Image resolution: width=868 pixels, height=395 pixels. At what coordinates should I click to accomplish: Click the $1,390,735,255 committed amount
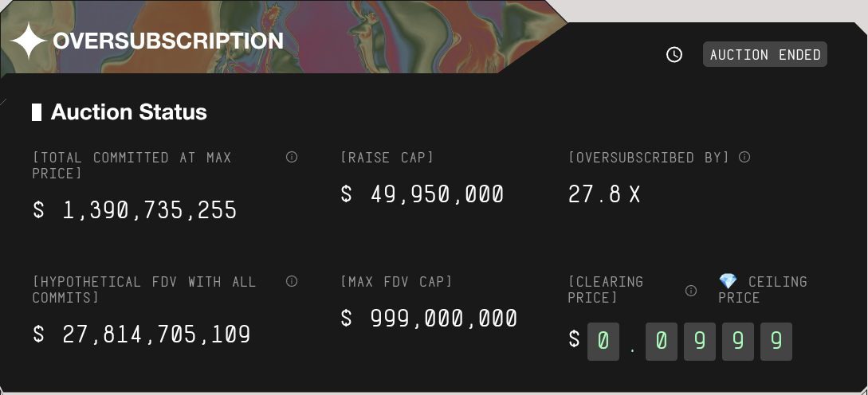point(135,210)
